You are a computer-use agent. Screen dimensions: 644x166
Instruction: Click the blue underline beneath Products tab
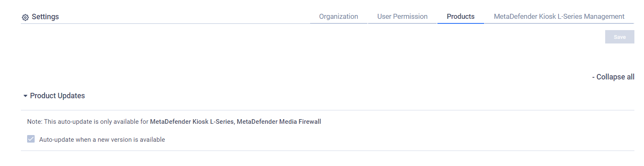pos(460,23)
